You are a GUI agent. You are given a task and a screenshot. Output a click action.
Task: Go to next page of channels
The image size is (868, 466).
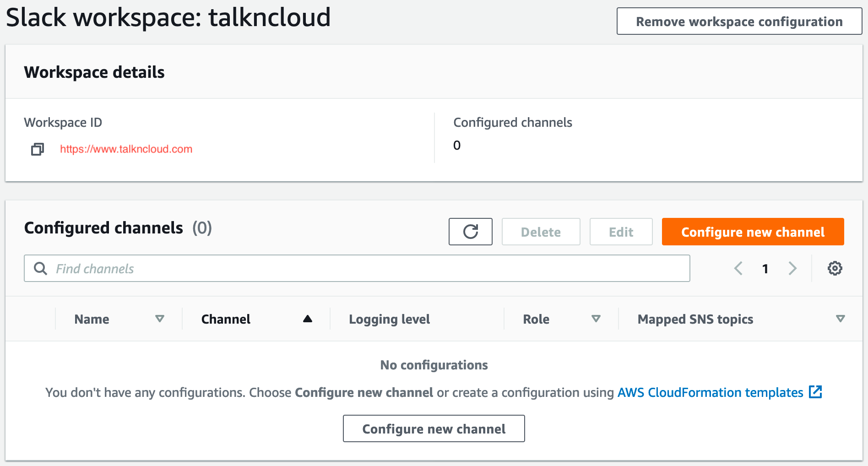[x=792, y=268]
